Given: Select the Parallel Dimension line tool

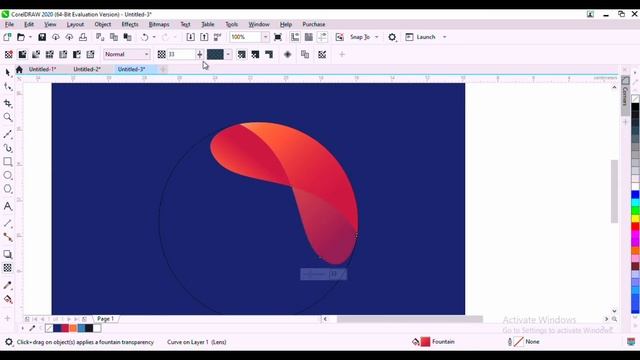Looking at the screenshot, I should click(x=8, y=223).
